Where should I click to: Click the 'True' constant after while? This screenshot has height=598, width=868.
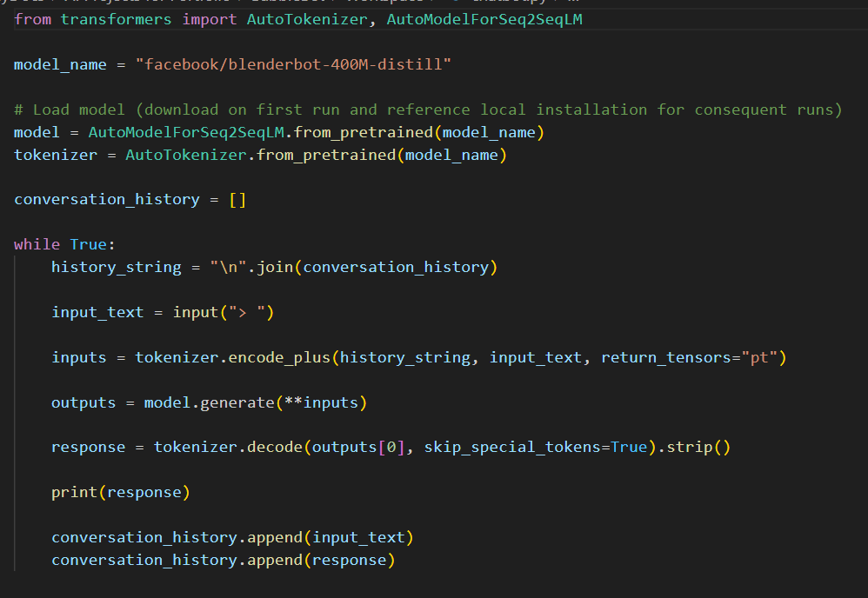click(88, 244)
